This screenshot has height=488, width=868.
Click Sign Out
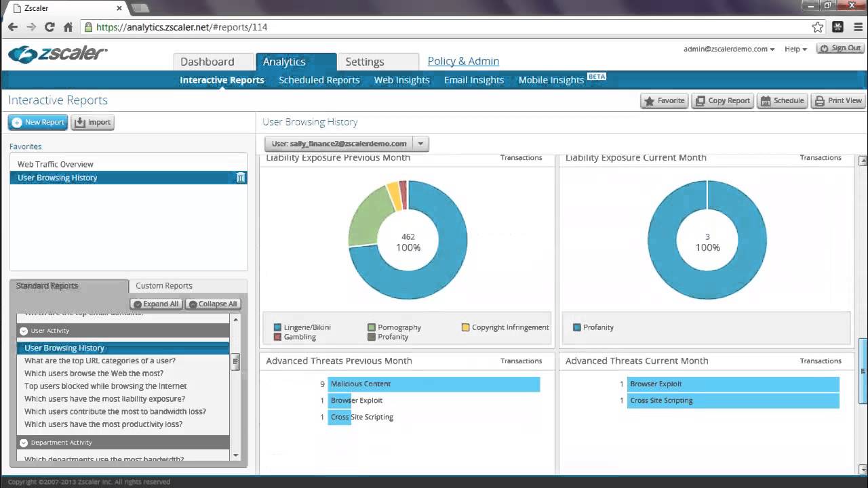pos(841,48)
